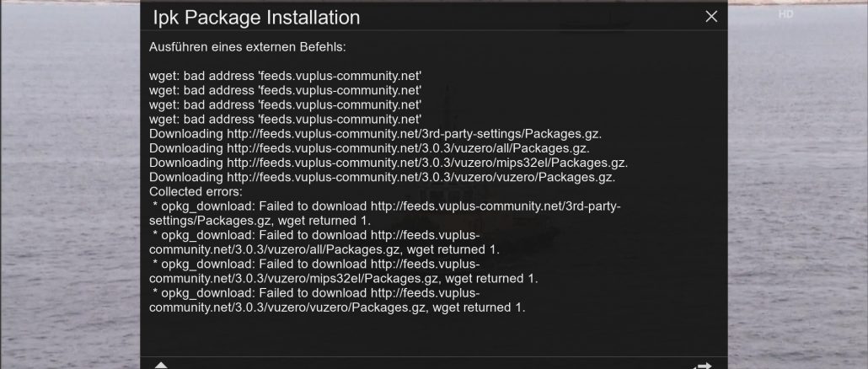The width and height of the screenshot is (868, 369).
Task: Click the background video right of the dialog
Action: point(798,188)
